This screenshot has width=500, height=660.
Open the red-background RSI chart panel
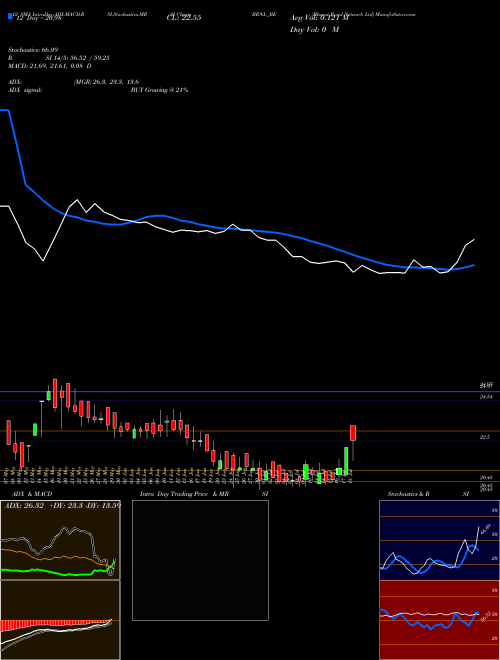point(439,620)
